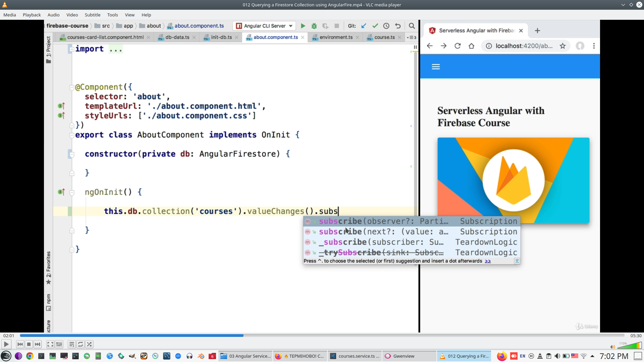Toggle random shuffle playback

(89, 344)
